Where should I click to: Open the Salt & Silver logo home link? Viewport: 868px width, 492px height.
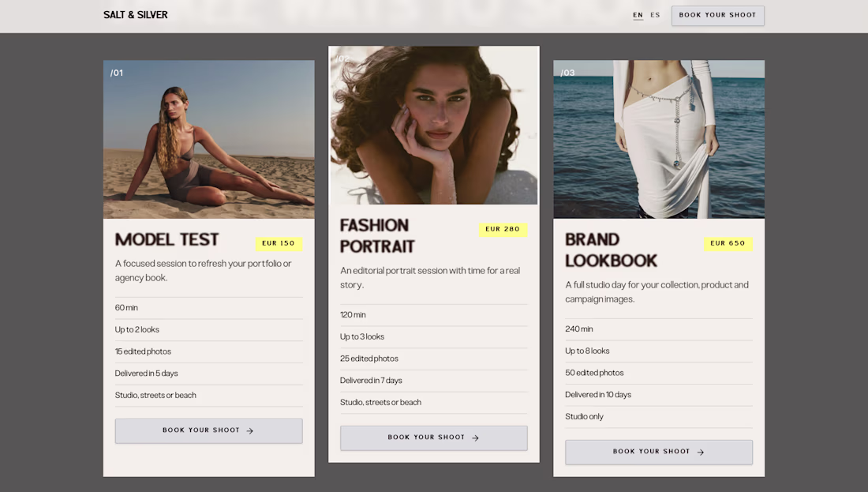point(136,15)
